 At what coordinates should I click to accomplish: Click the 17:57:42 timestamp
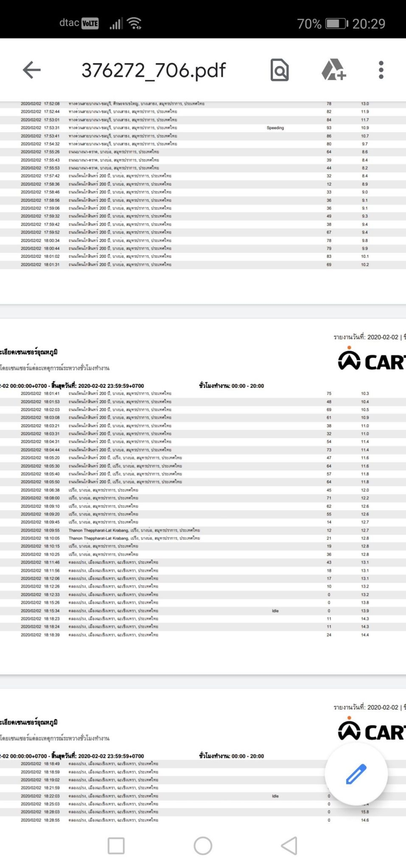[52, 176]
